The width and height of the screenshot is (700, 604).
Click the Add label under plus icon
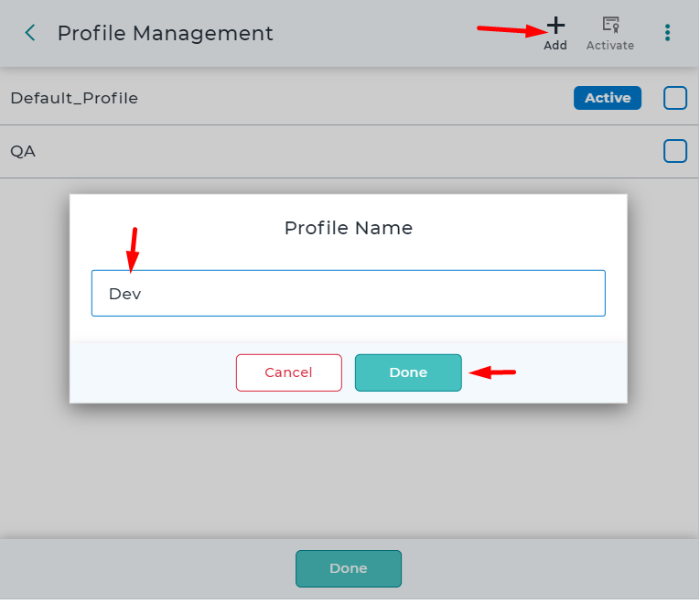[x=555, y=46]
